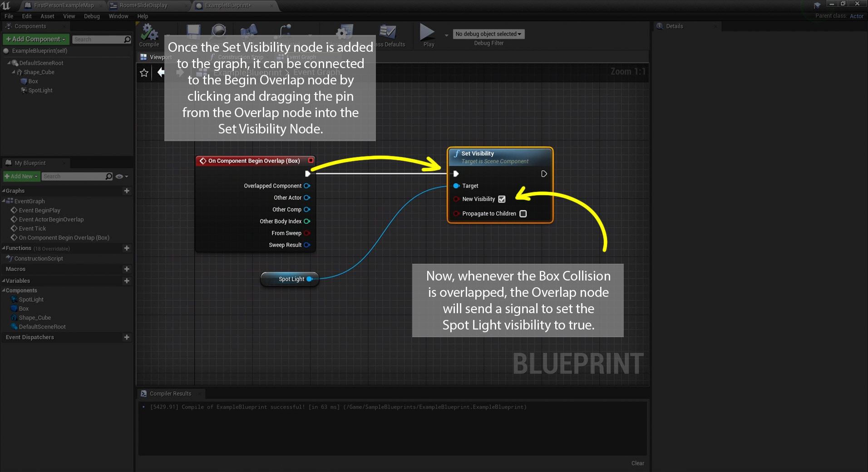Switch to ExampleBlueprint tab
The width and height of the screenshot is (868, 472).
pos(228,5)
